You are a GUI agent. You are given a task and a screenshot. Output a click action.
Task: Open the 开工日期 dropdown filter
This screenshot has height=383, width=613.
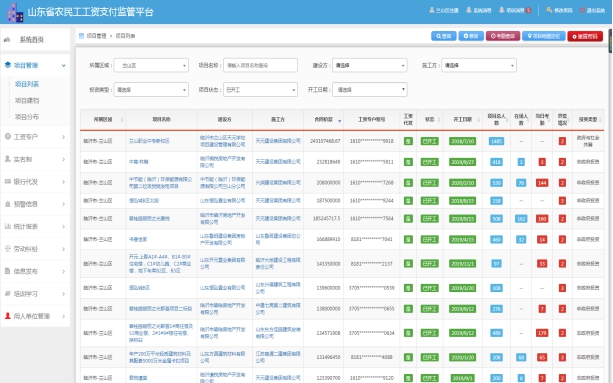369,89
